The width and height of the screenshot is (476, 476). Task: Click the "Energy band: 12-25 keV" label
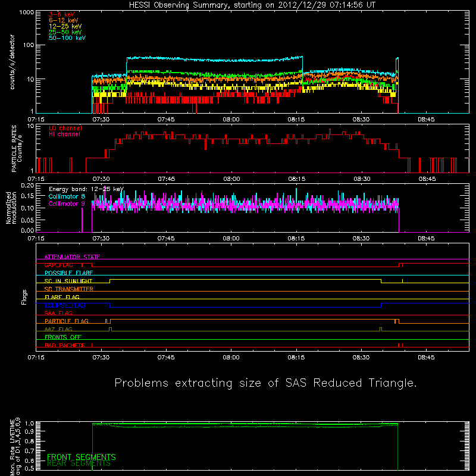pos(86,189)
